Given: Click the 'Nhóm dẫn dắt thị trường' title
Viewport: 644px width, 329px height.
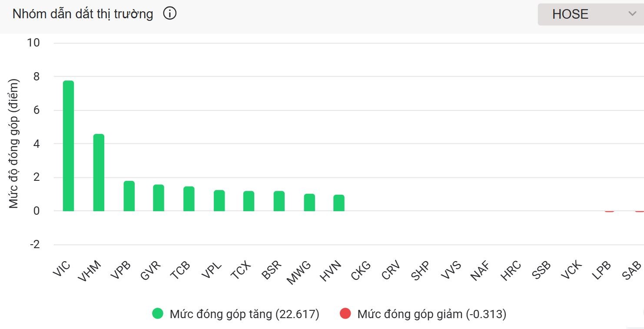Looking at the screenshot, I should point(83,14).
